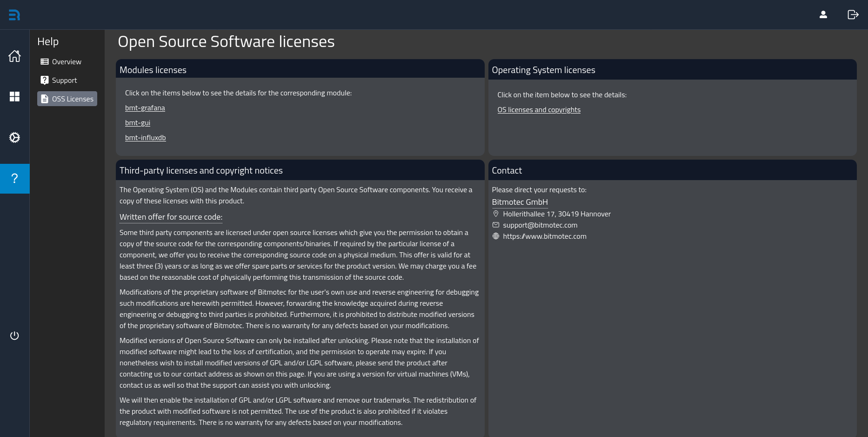
Task: Open OS licenses and copyrights link
Action: click(539, 110)
